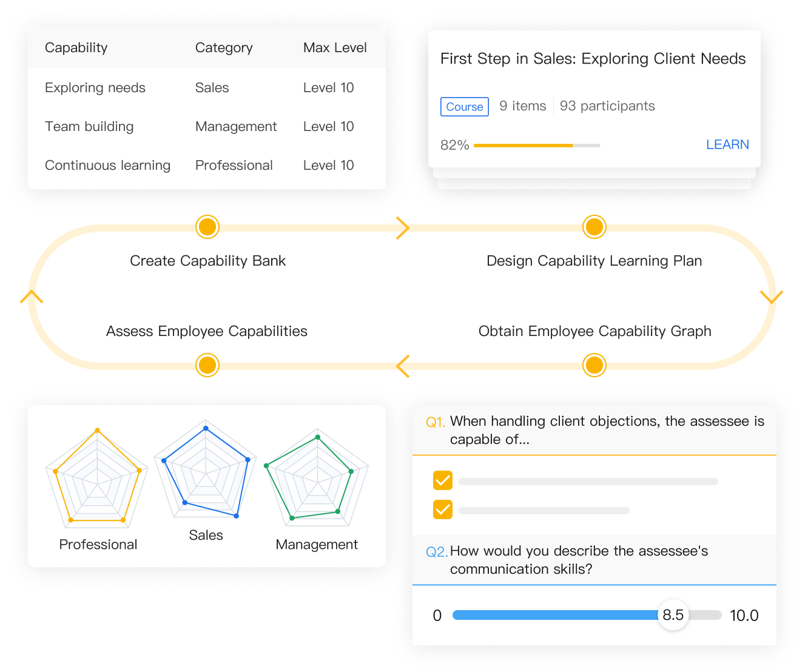Expand the upward chevron on the left flow path

point(32,296)
